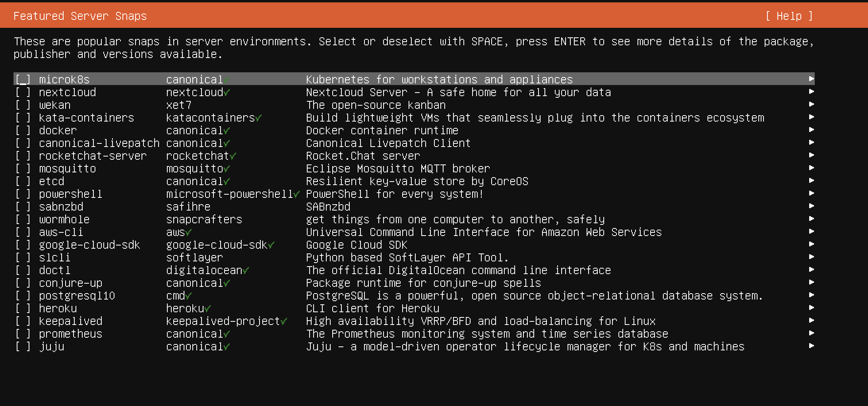Viewport: 868px width, 406px height.
Task: Expand details arrow on the slcli row
Action: 811,257
